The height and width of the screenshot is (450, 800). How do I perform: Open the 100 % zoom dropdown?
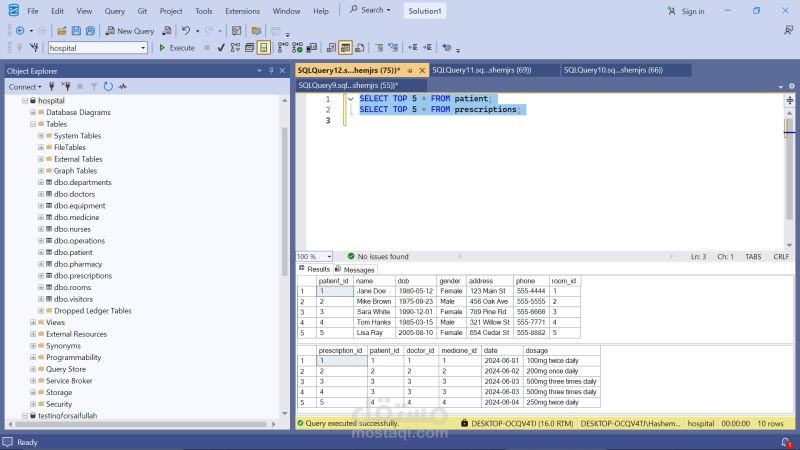pyautogui.click(x=329, y=257)
